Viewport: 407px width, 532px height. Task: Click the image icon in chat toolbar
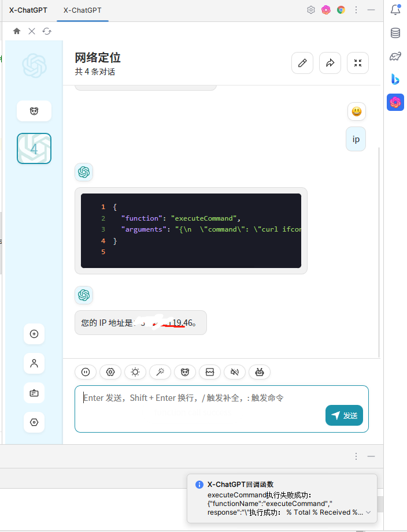click(x=210, y=372)
